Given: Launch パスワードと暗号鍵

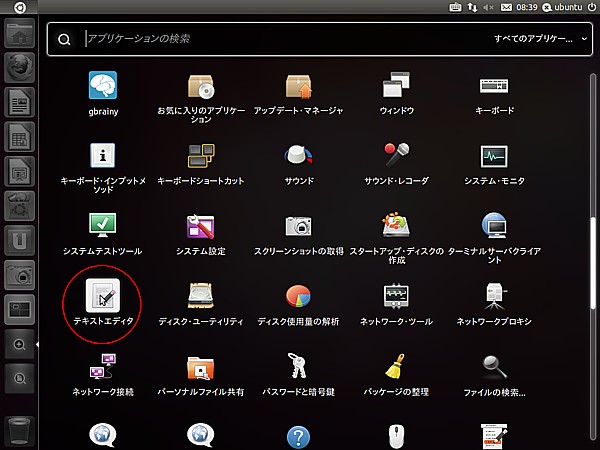Looking at the screenshot, I should [x=298, y=375].
